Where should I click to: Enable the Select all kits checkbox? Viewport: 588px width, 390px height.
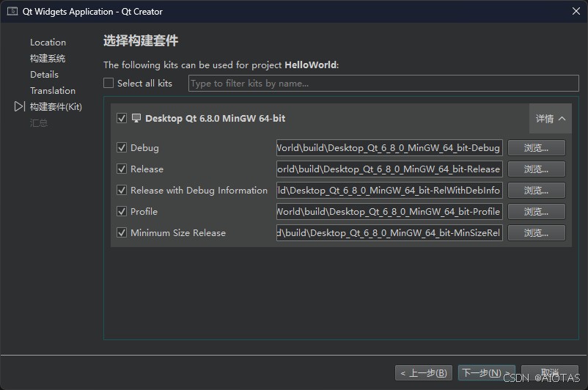point(109,83)
